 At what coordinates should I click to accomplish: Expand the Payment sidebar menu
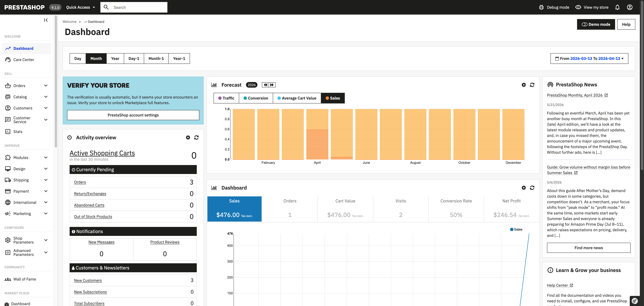pyautogui.click(x=46, y=191)
